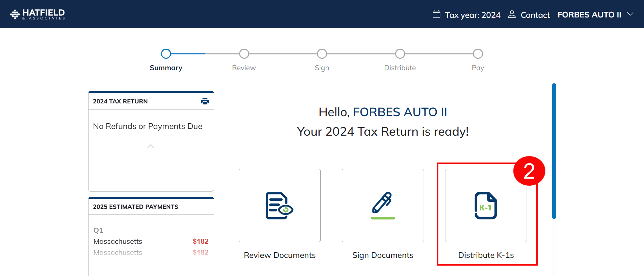Click the Tax year calendar icon
The height and width of the screenshot is (276, 644).
436,14
